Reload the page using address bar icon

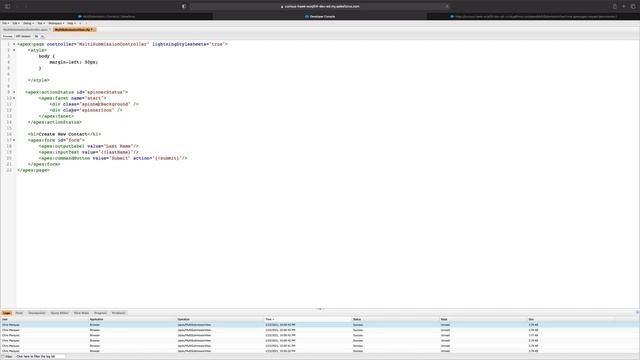(447, 6)
